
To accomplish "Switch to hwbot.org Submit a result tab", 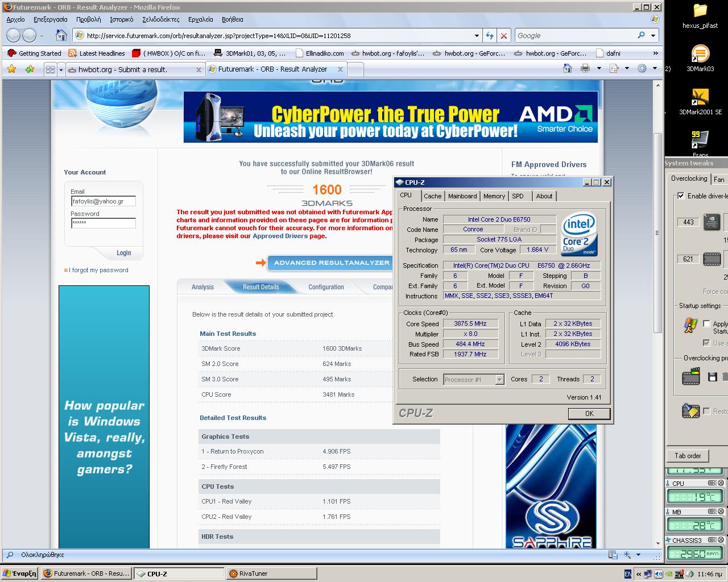I will (x=134, y=69).
